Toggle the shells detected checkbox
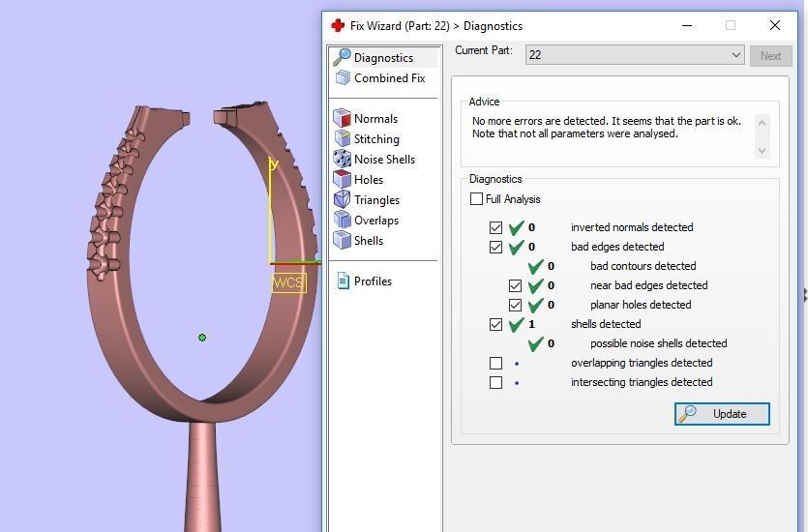The height and width of the screenshot is (532, 808). pyautogui.click(x=495, y=324)
